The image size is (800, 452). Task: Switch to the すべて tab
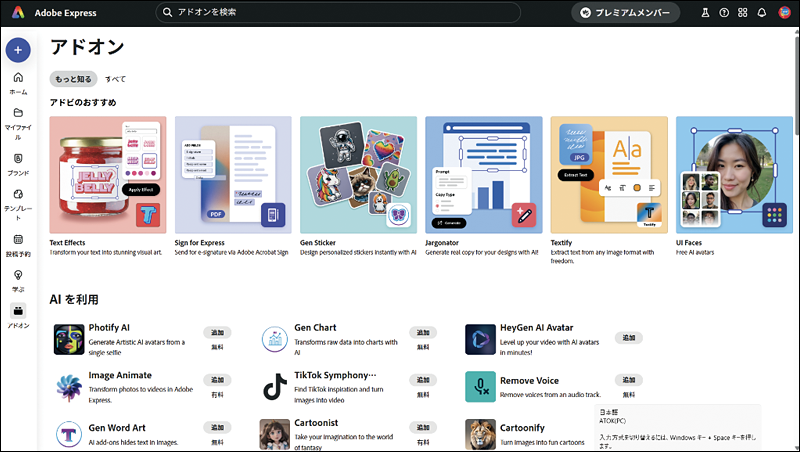click(x=115, y=79)
